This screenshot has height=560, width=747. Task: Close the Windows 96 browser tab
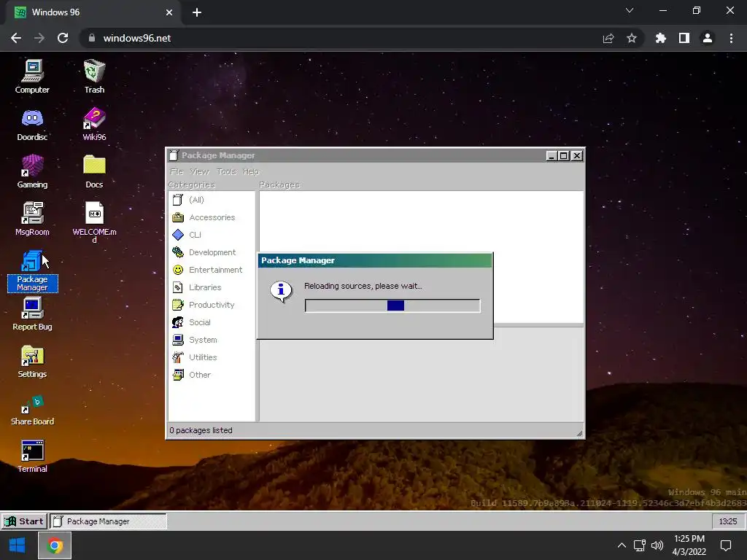tap(169, 12)
